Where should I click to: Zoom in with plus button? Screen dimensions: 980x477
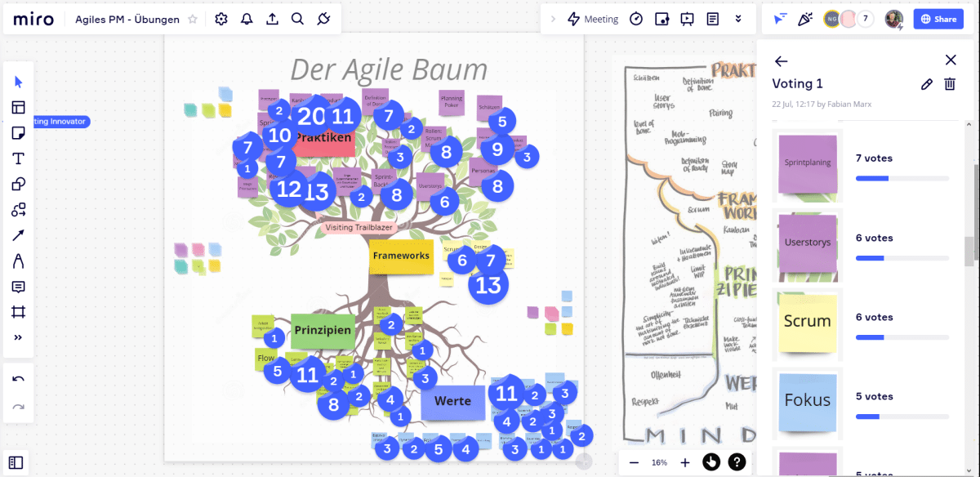pos(685,462)
